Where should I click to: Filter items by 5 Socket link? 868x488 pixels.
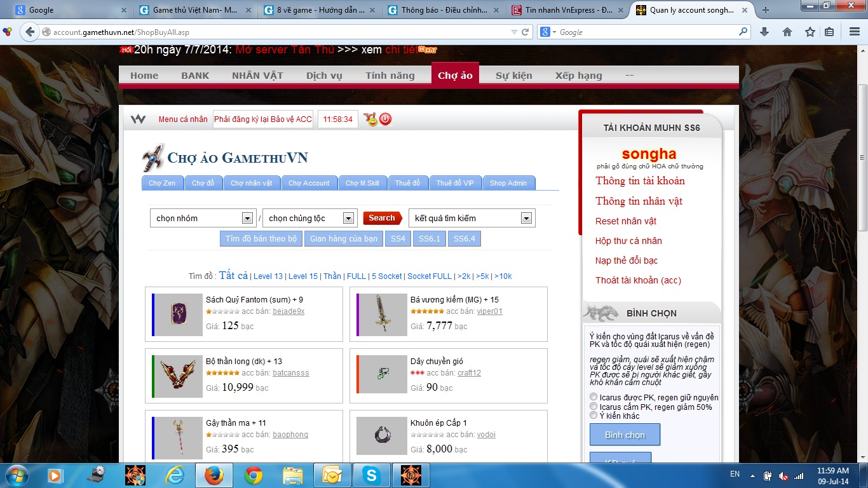click(x=387, y=276)
